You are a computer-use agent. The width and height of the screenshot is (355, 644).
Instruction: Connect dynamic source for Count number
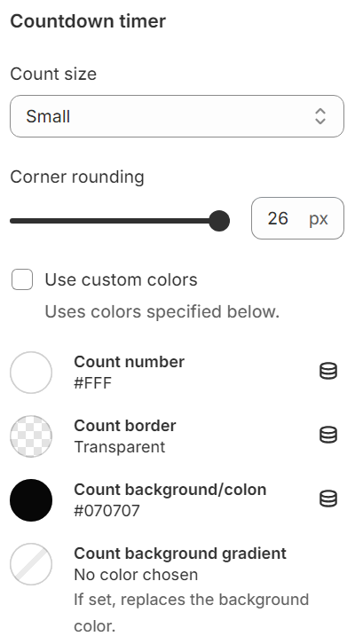pyautogui.click(x=328, y=372)
